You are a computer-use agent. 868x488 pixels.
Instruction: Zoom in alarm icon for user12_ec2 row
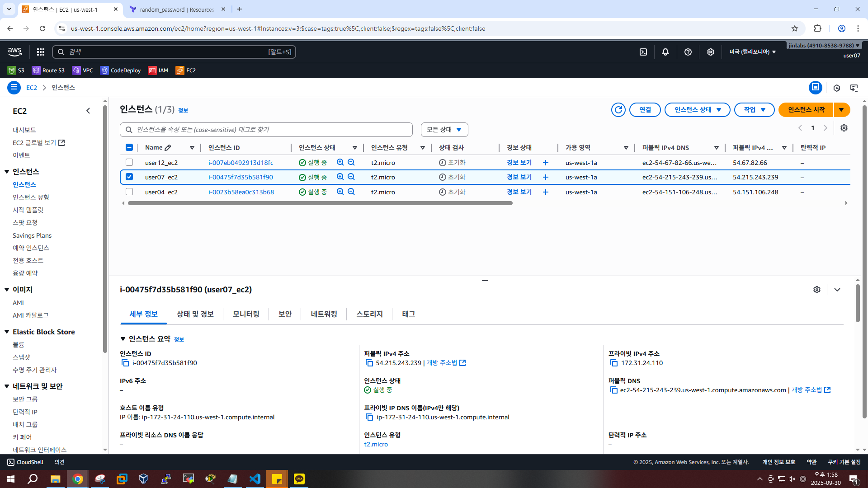[x=340, y=162]
